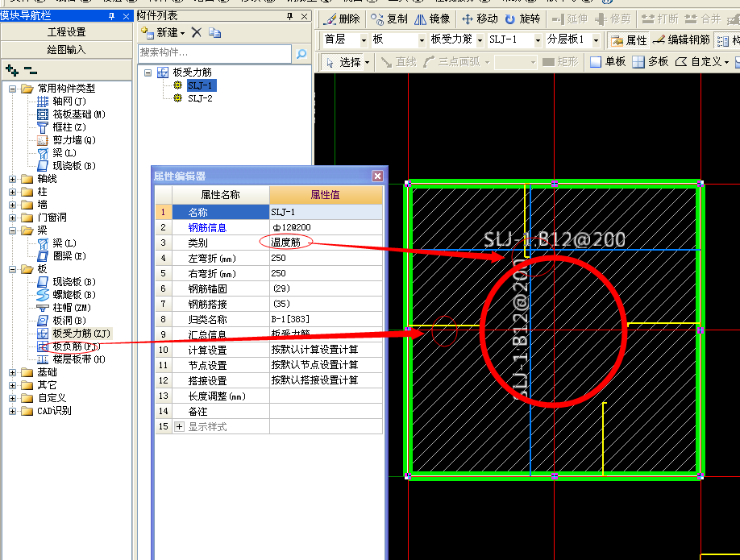Expand the 柱 folder
Image resolution: width=740 pixels, height=560 pixels.
(x=13, y=192)
